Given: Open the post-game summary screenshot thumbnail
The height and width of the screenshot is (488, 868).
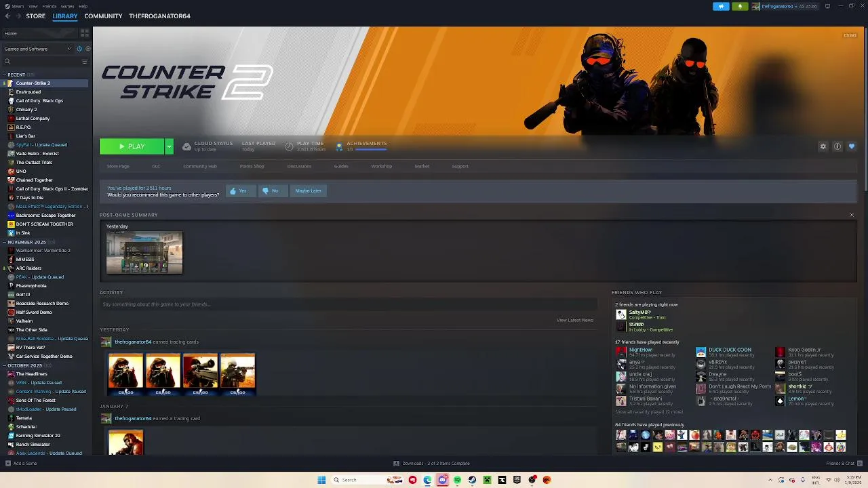Looking at the screenshot, I should [144, 252].
